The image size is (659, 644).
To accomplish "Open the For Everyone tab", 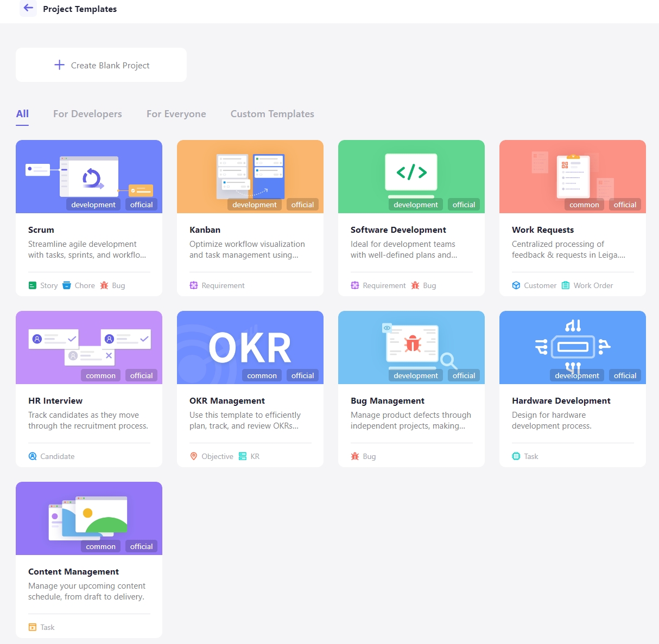I will pyautogui.click(x=176, y=114).
